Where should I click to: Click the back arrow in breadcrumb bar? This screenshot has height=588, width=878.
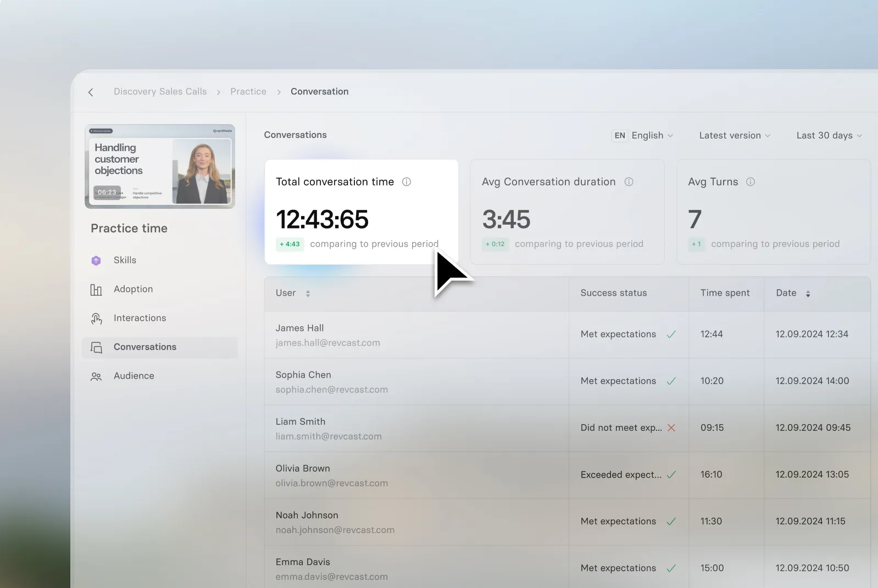pyautogui.click(x=91, y=92)
